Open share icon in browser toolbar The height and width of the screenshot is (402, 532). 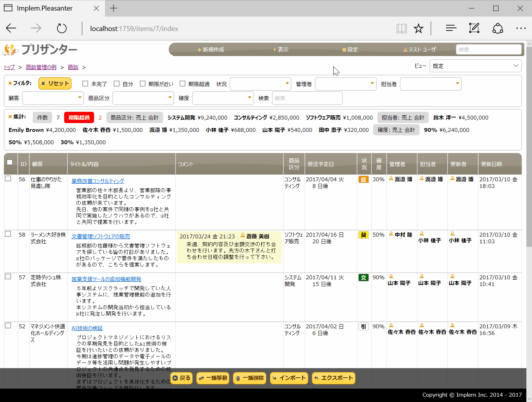click(498, 28)
